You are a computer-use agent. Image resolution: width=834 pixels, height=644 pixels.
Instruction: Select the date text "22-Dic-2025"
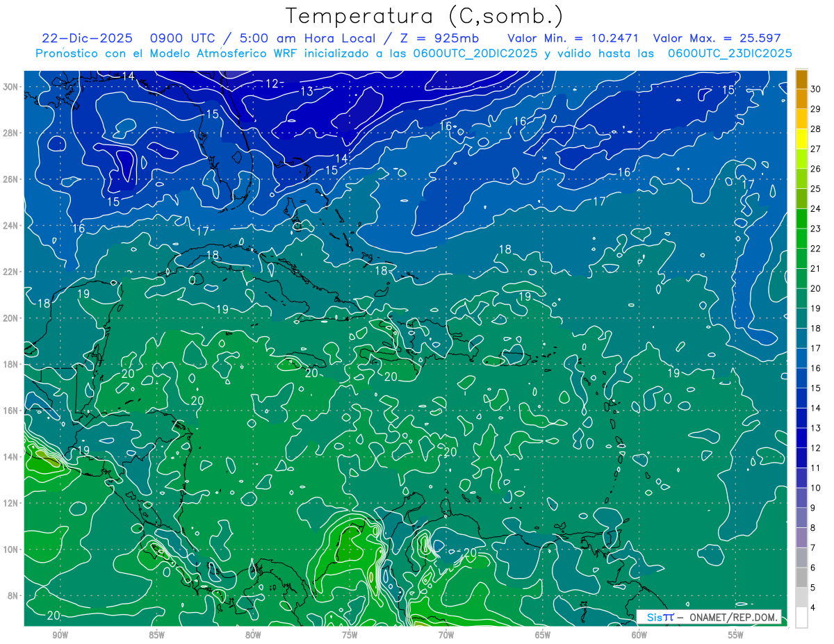pyautogui.click(x=86, y=39)
